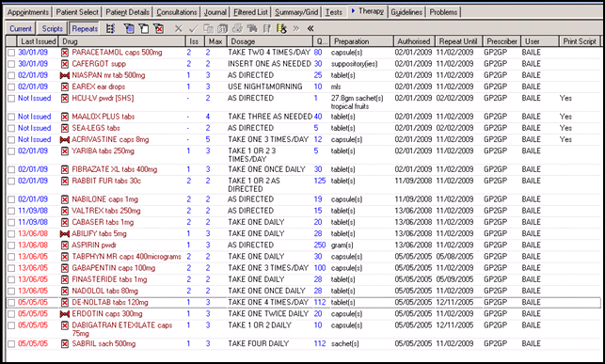Click the grey checkmark toolbar icon
The image size is (605, 364).
(x=193, y=28)
